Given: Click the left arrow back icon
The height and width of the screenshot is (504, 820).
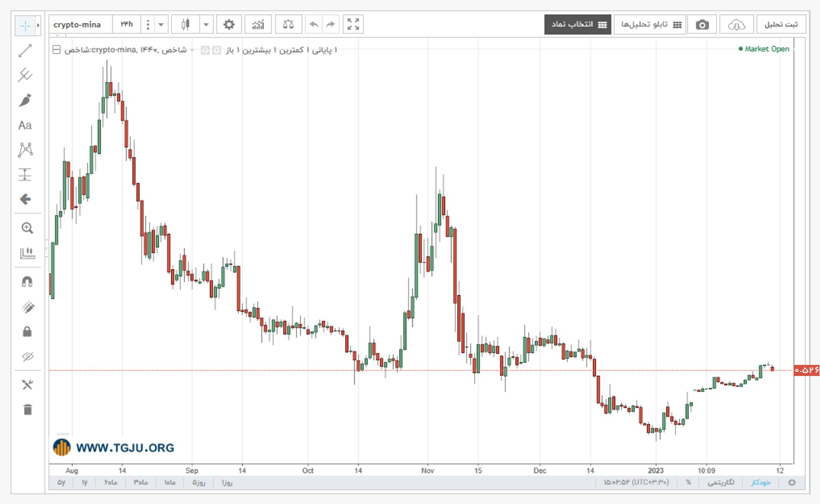Looking at the screenshot, I should [25, 199].
